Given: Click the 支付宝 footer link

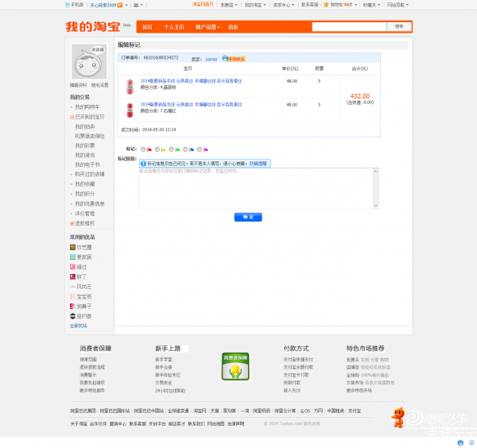Looking at the screenshot, I should 355,411.
